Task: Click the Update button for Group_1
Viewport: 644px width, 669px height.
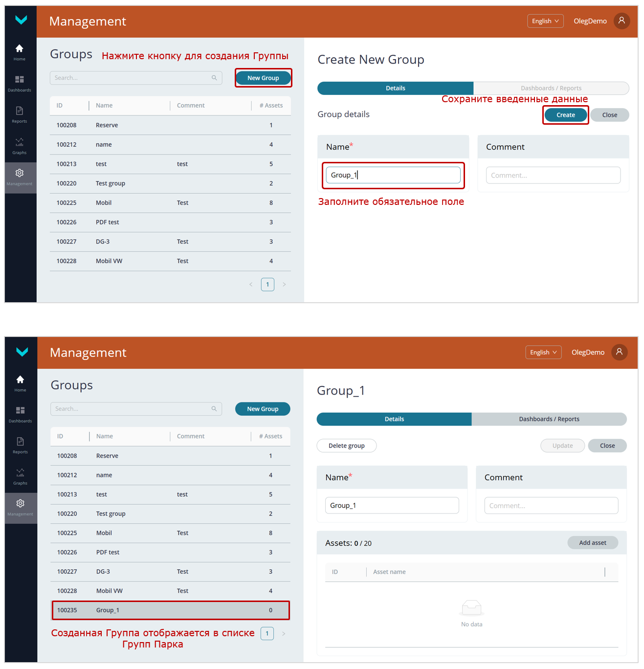Action: 562,446
